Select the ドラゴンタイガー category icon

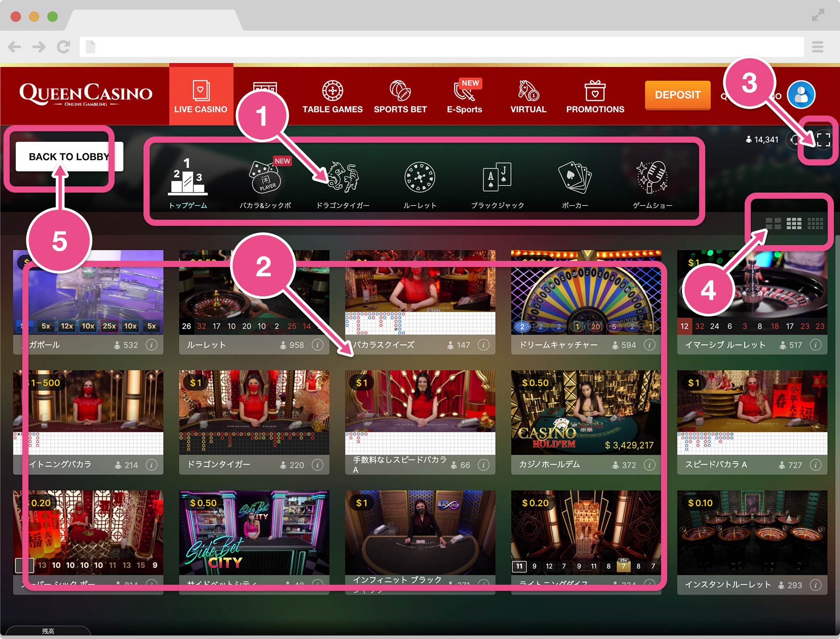click(343, 184)
